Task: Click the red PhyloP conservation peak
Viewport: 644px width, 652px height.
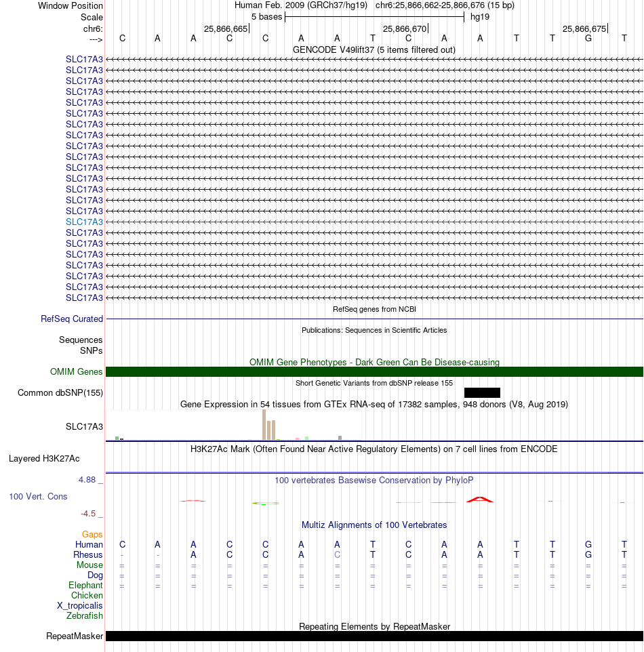Action: [x=480, y=500]
